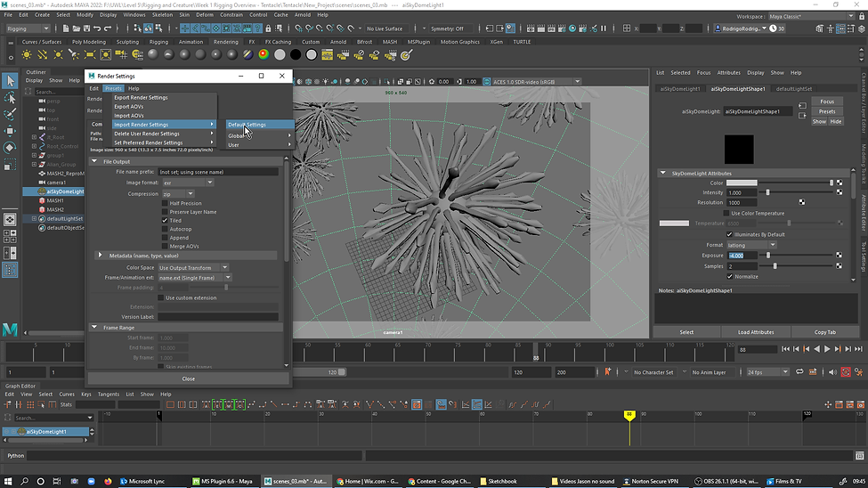868x488 pixels.
Task: Open Frame/Animation ext dropdown
Action: (194, 278)
